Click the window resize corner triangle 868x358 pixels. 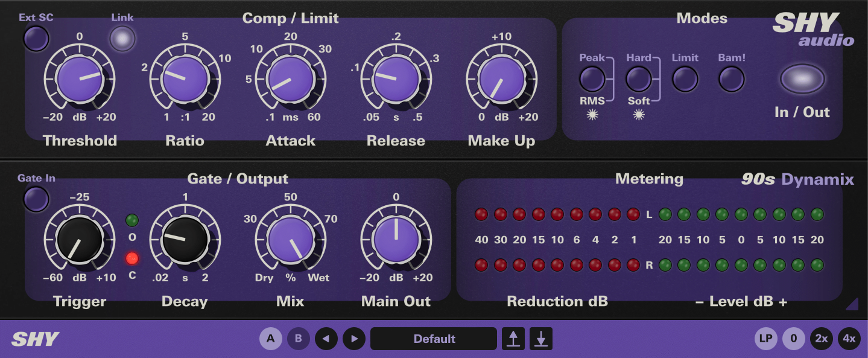(x=852, y=304)
